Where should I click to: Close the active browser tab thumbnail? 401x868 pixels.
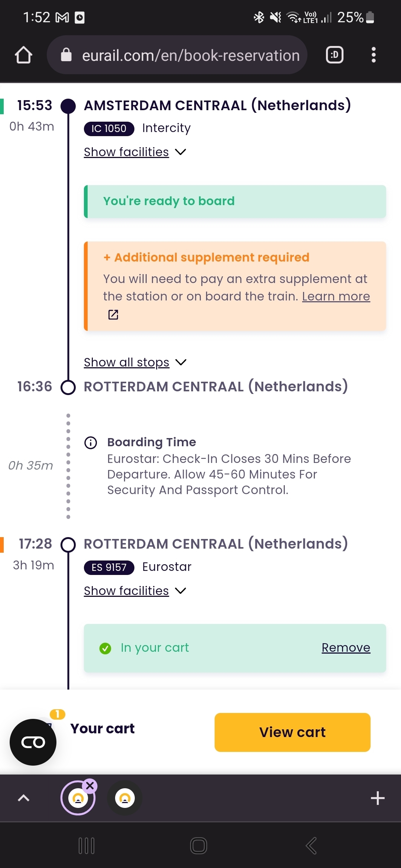coord(90,785)
